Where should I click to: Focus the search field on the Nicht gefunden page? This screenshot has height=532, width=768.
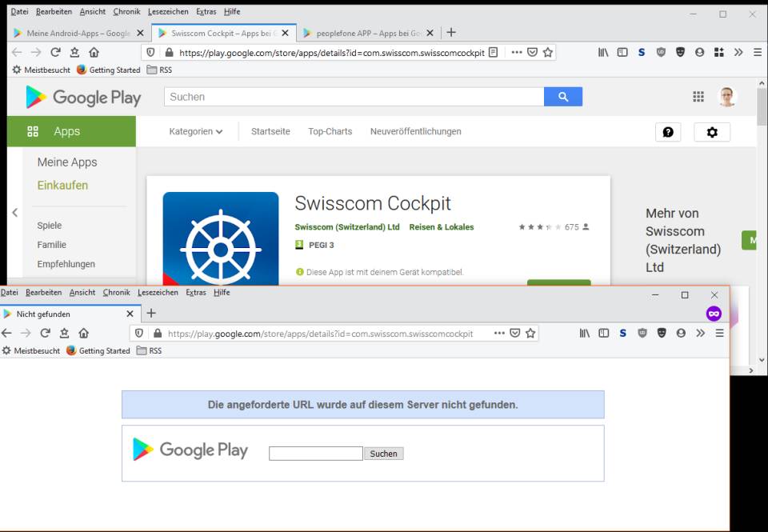316,454
